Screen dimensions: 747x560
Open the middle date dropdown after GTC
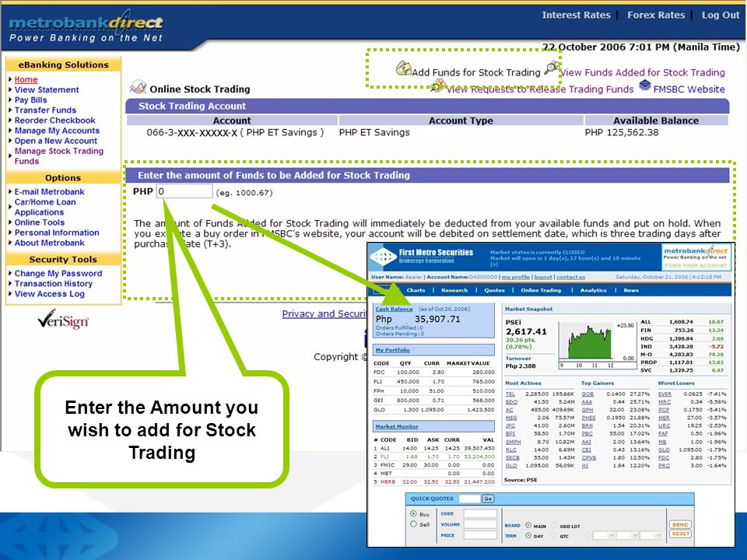[x=627, y=536]
